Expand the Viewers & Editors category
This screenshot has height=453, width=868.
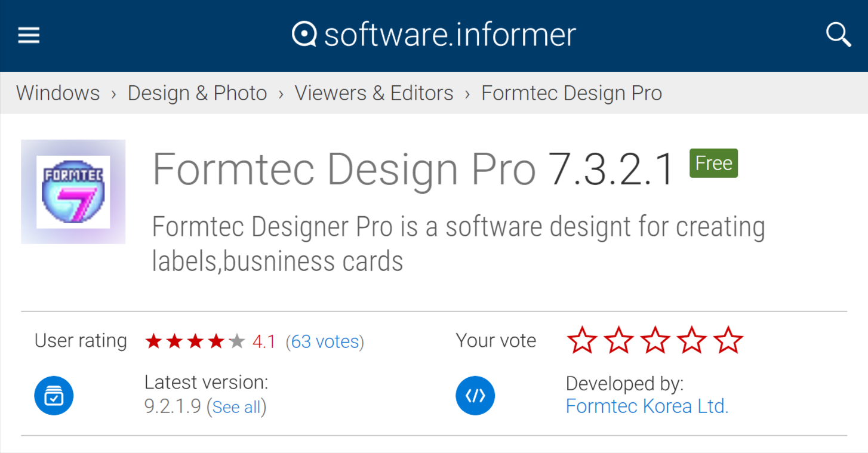[x=374, y=93]
